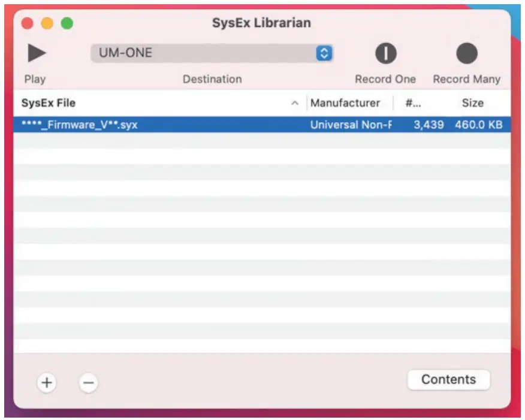Click the Record One icon
Viewport: 525px width, 420px height.
tap(385, 53)
